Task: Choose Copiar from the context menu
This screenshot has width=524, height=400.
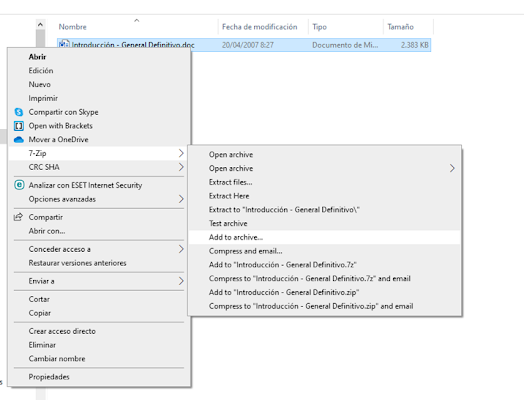Action: point(99,313)
